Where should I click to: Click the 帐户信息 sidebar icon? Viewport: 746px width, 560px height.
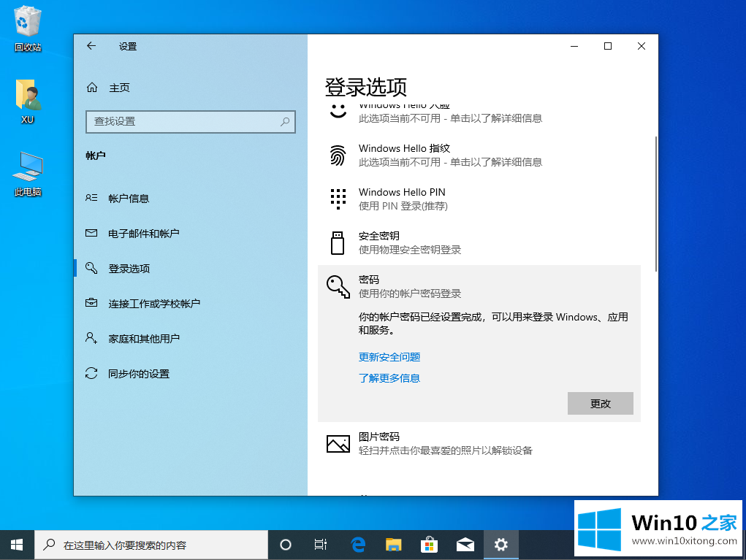[x=91, y=198]
